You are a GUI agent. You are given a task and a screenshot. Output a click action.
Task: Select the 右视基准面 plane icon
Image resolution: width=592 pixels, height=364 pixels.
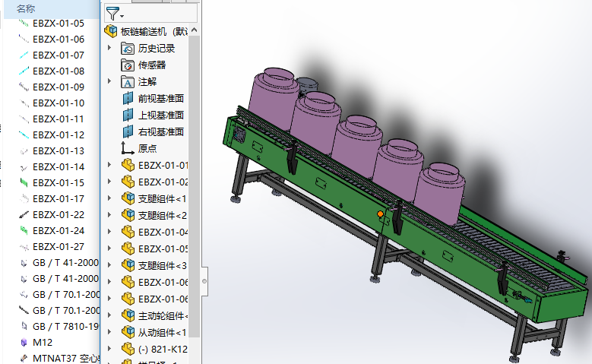point(128,131)
